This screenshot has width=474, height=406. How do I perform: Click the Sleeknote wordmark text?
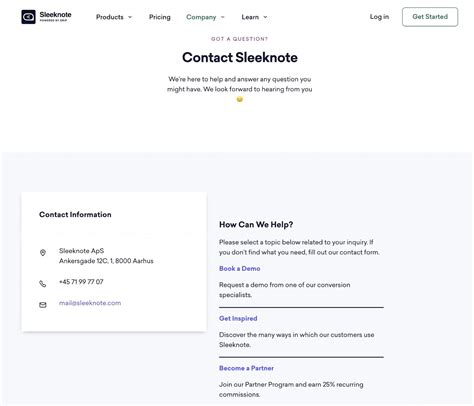(55, 15)
